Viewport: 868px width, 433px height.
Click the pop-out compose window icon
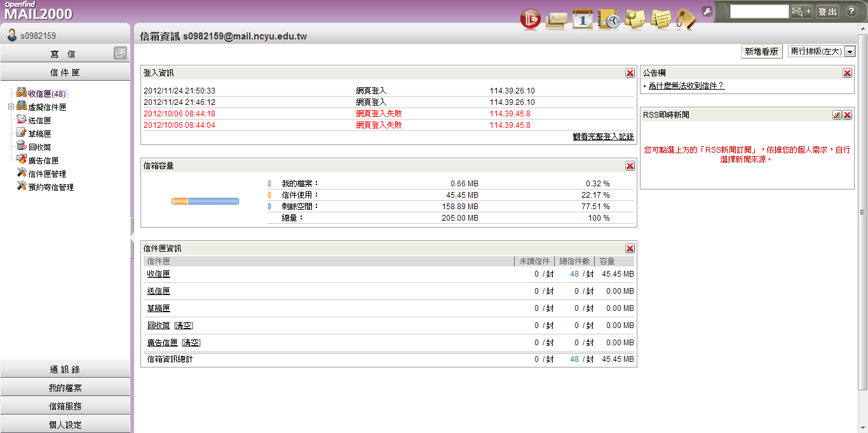pyautogui.click(x=120, y=53)
